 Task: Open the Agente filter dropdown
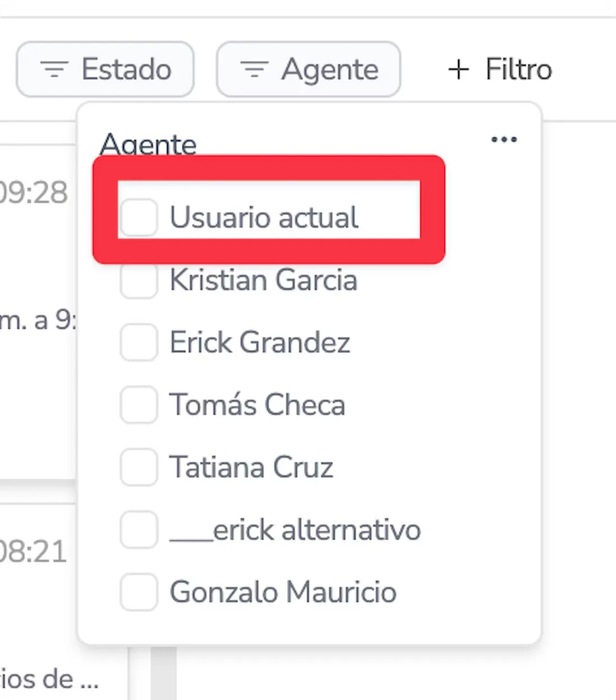point(309,69)
